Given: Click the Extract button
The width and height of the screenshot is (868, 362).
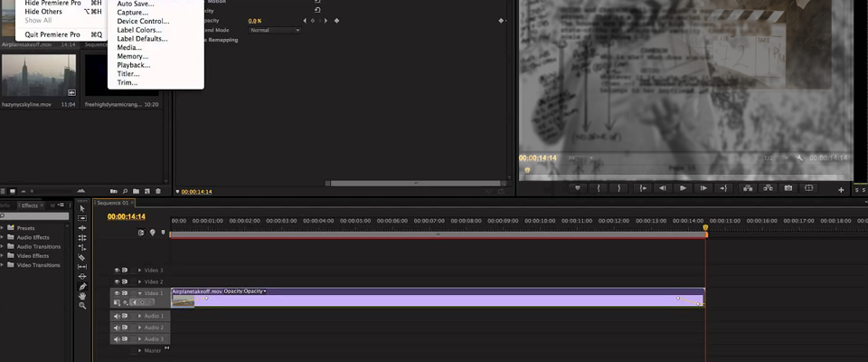Looking at the screenshot, I should point(768,188).
